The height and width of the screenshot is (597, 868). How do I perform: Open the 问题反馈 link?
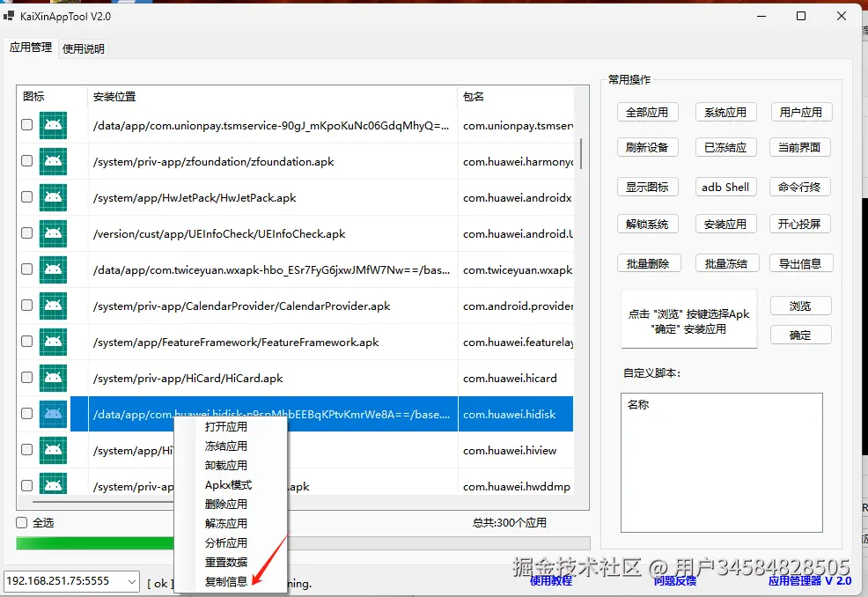675,581
